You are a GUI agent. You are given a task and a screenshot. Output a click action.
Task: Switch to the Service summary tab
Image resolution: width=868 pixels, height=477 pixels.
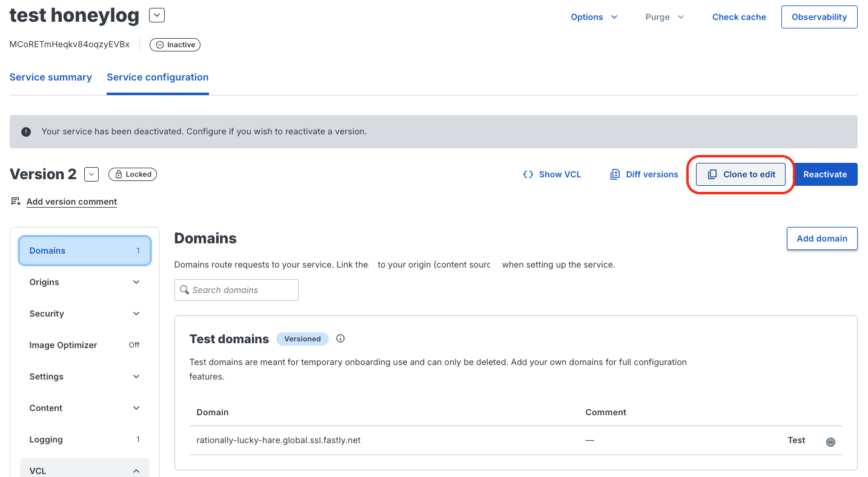(x=51, y=77)
